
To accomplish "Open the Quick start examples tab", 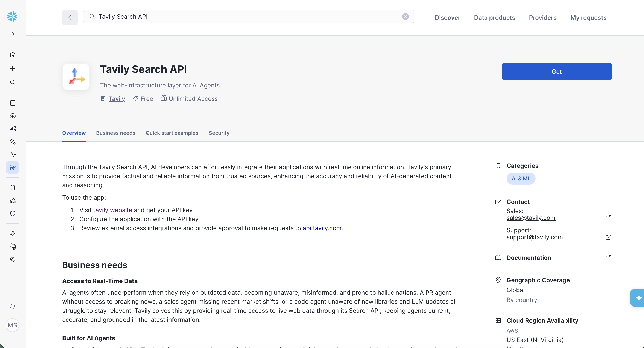I will [x=172, y=133].
